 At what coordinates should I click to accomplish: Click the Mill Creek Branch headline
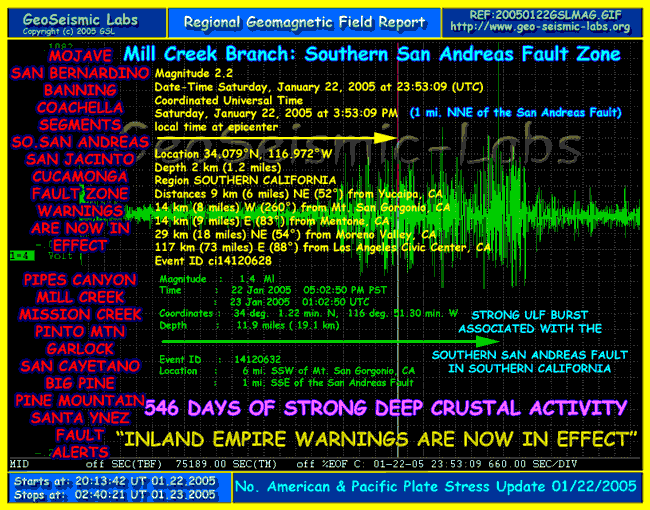(372, 54)
